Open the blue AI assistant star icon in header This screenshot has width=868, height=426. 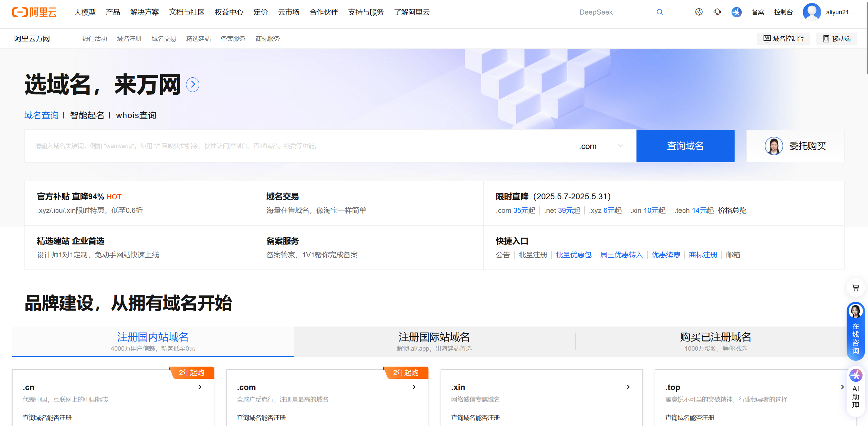tap(736, 12)
